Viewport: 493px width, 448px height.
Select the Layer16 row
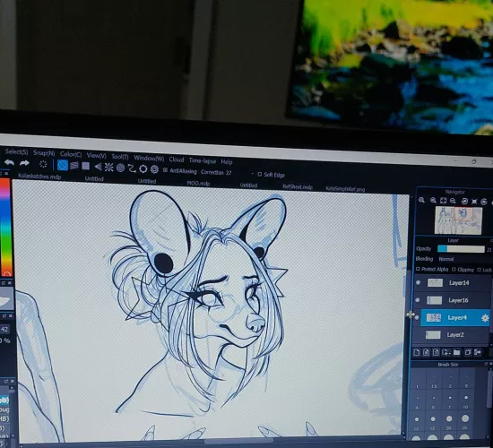(452, 300)
